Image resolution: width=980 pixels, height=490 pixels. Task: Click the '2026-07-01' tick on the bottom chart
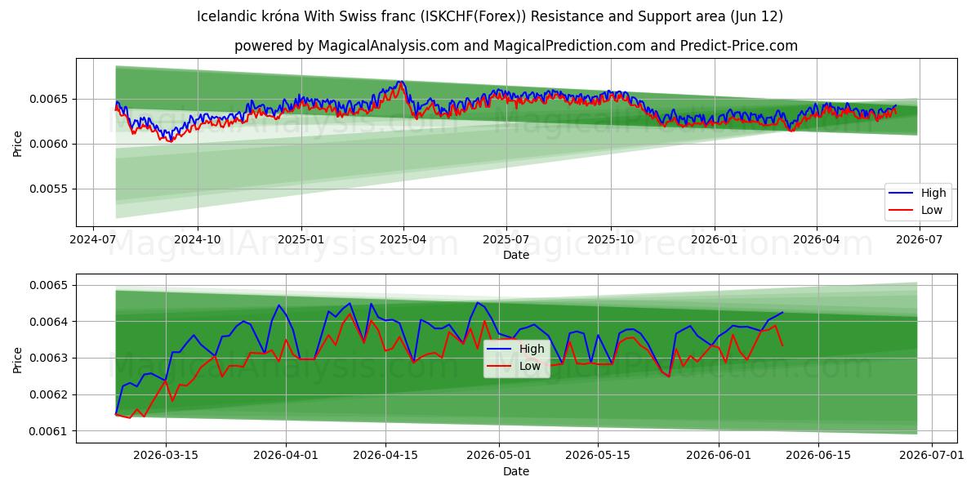[930, 456]
